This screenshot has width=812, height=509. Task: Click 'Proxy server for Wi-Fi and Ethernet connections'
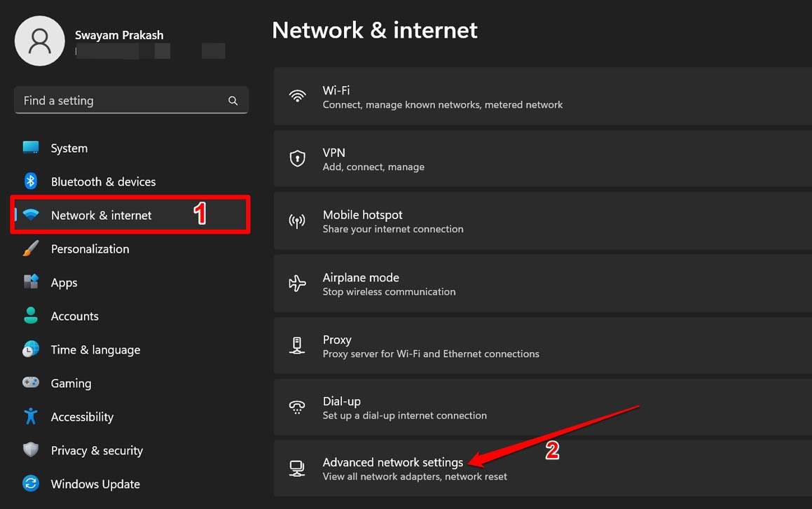[431, 354]
